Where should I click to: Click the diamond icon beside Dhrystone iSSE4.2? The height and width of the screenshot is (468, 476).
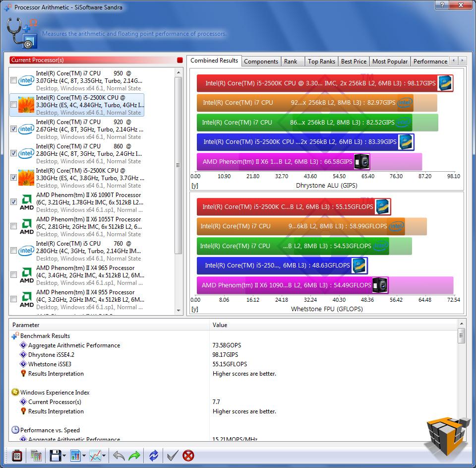[x=23, y=355]
